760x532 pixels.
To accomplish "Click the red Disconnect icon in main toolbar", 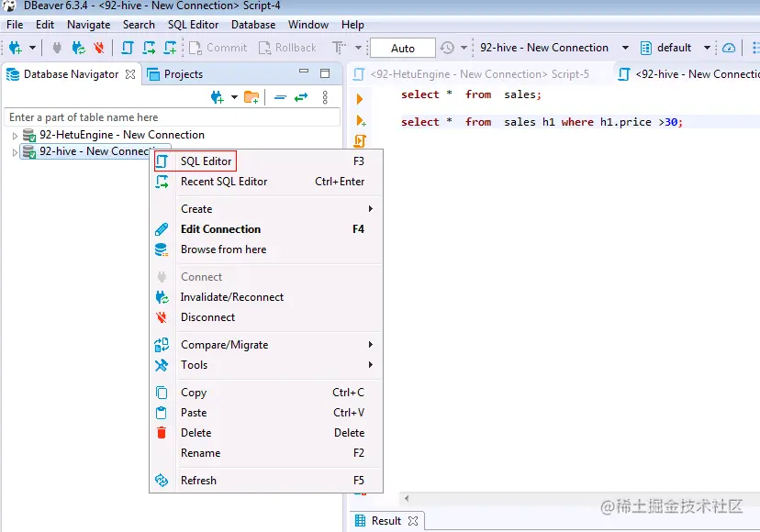I will [x=99, y=48].
